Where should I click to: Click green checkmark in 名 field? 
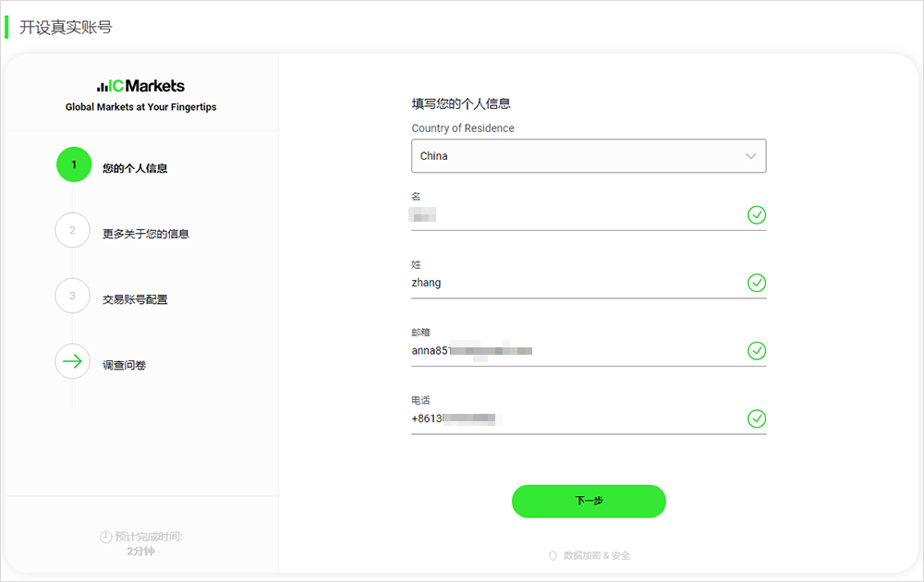point(756,215)
